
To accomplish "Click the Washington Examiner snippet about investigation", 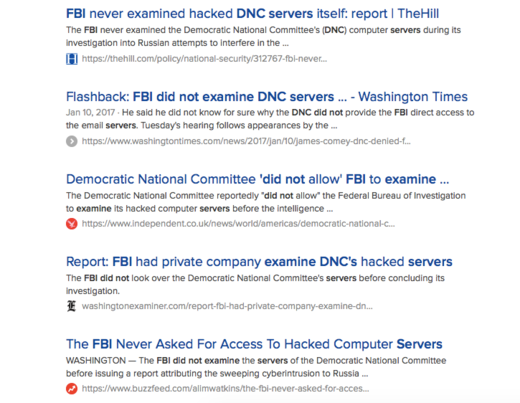I will [255, 284].
